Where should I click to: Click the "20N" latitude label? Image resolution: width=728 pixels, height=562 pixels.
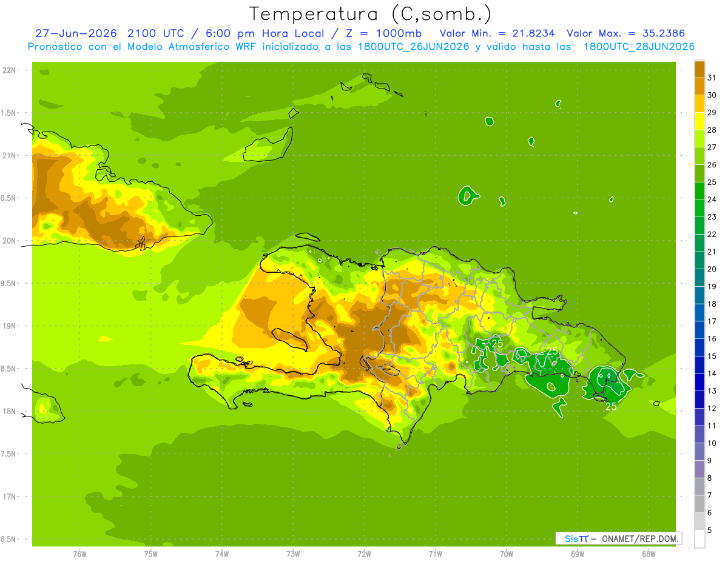pos(10,241)
